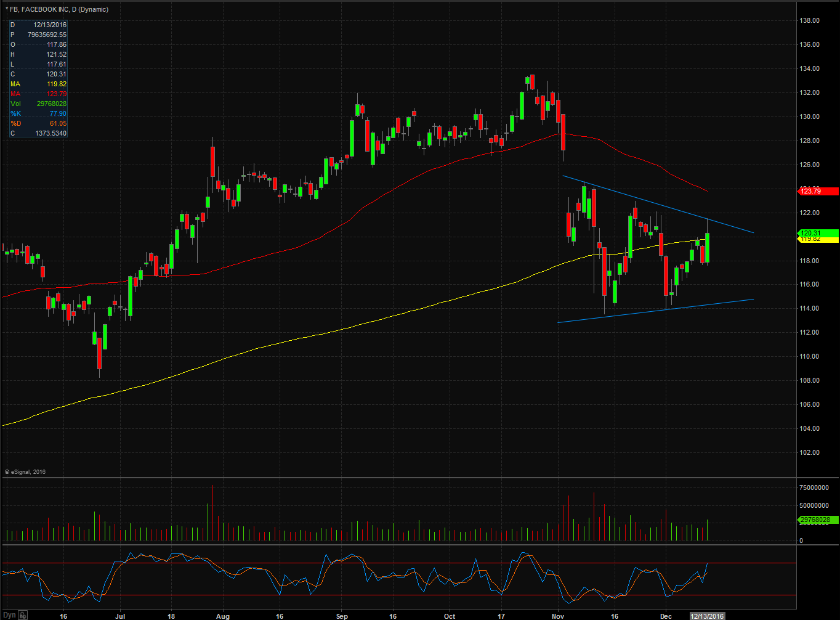Click the 50000000 volume axis label

814,505
